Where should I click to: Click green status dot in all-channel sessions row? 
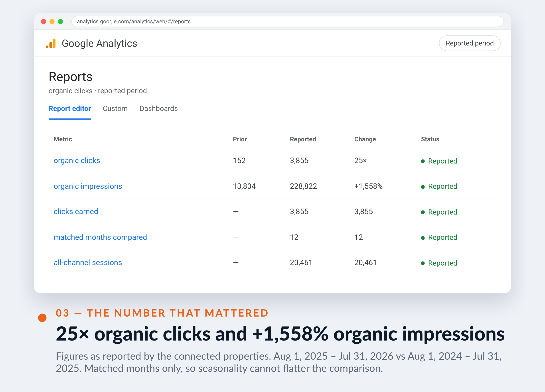423,263
